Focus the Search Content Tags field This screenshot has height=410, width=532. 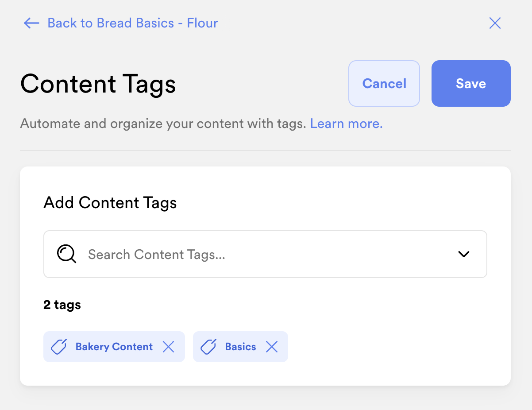(265, 254)
